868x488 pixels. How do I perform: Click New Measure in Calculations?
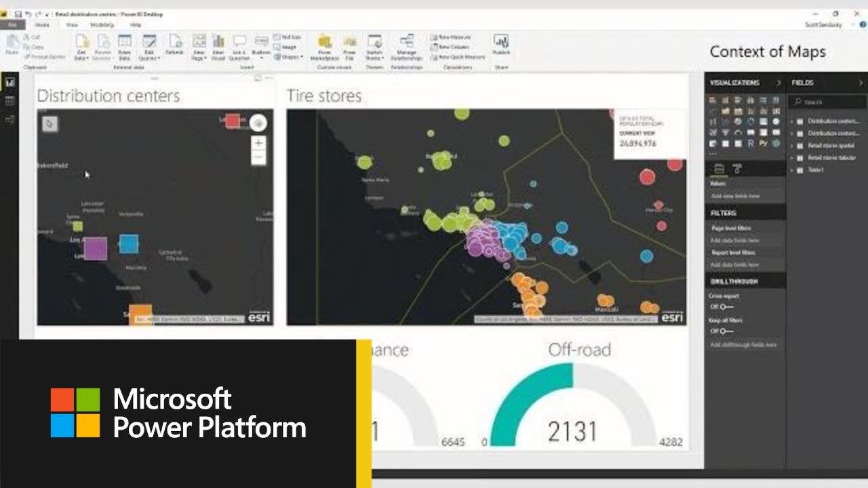click(451, 37)
